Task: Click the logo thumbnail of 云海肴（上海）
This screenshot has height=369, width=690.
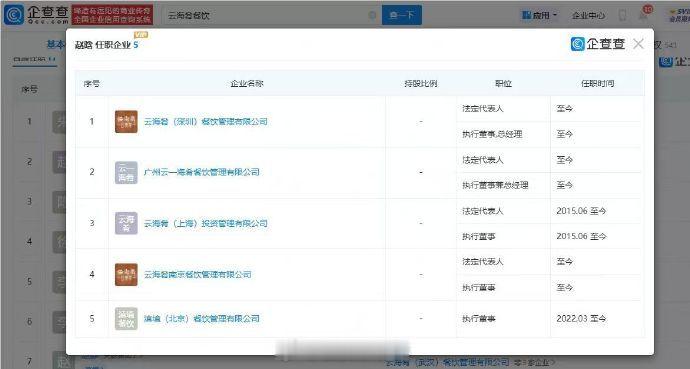Action: tap(126, 223)
